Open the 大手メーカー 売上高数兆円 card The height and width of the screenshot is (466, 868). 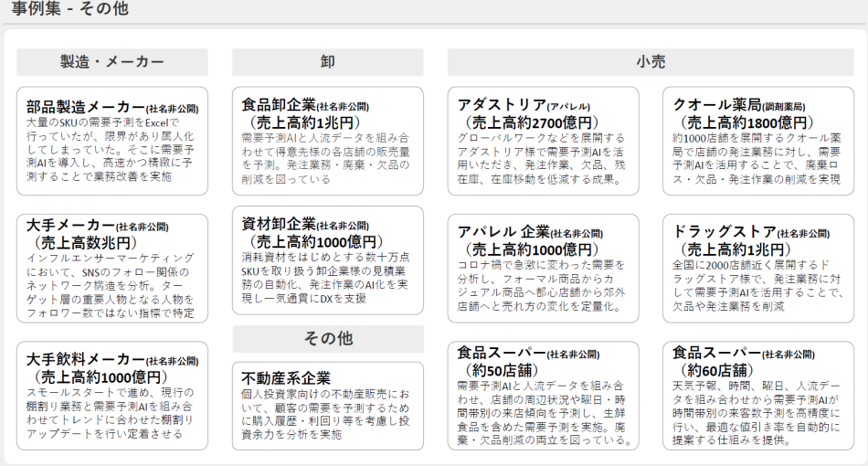(112, 269)
